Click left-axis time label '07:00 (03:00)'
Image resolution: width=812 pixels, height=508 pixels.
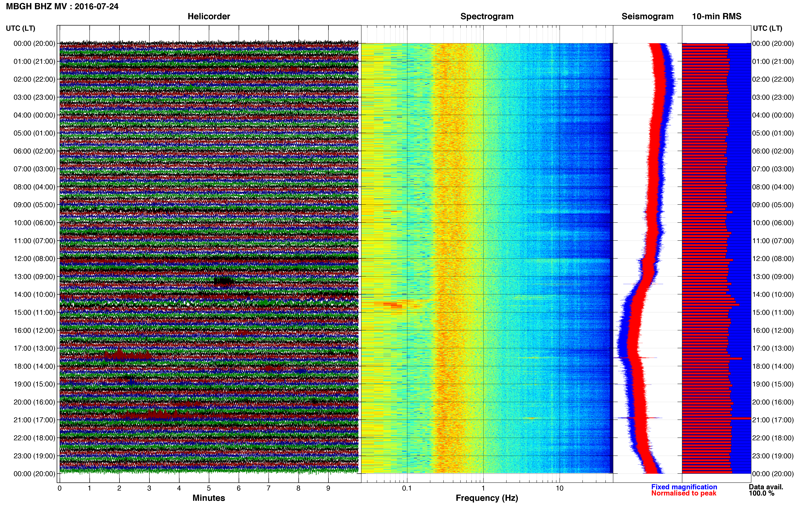[x=34, y=169]
